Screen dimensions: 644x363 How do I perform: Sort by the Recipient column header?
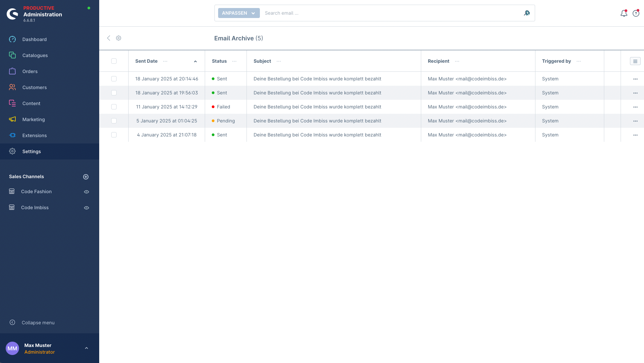point(439,61)
